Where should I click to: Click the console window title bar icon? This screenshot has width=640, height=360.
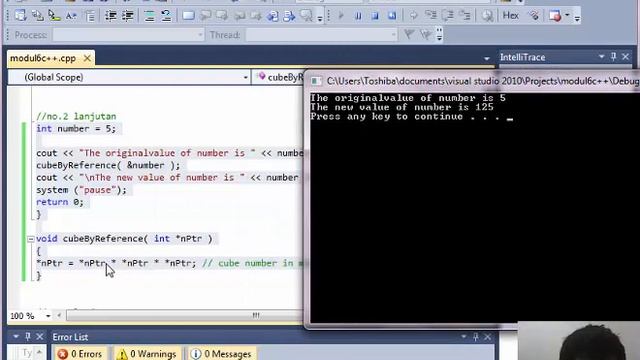click(x=316, y=81)
